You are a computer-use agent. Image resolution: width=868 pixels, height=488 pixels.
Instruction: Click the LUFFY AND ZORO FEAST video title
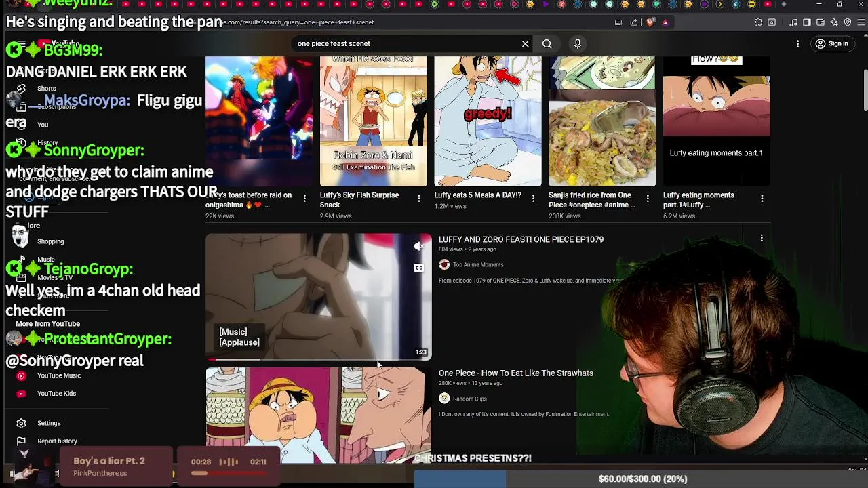click(521, 239)
